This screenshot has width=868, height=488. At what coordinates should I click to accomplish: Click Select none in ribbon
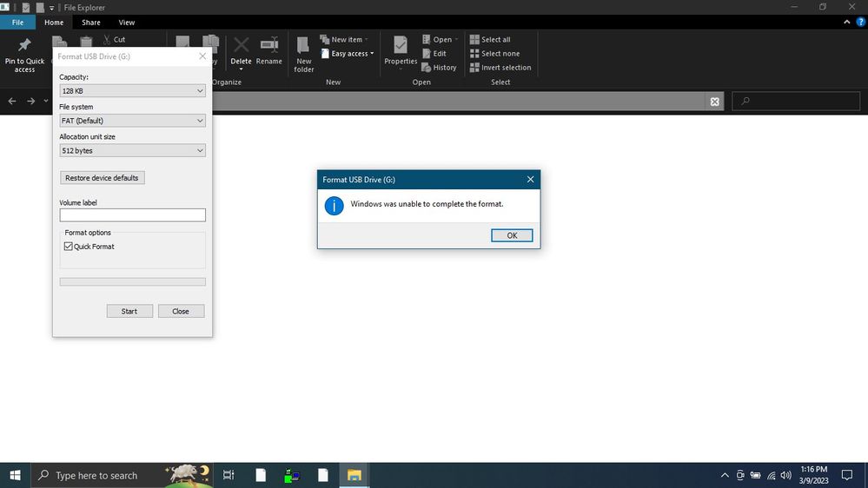(x=495, y=54)
